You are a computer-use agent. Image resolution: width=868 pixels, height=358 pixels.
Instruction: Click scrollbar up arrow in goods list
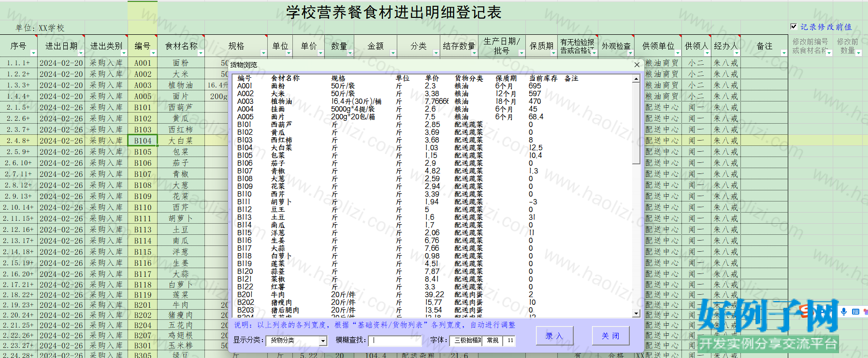coord(636,78)
